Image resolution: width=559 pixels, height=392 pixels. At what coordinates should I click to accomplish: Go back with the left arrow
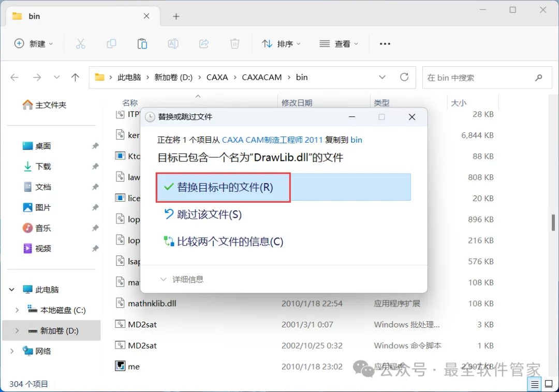coord(14,77)
